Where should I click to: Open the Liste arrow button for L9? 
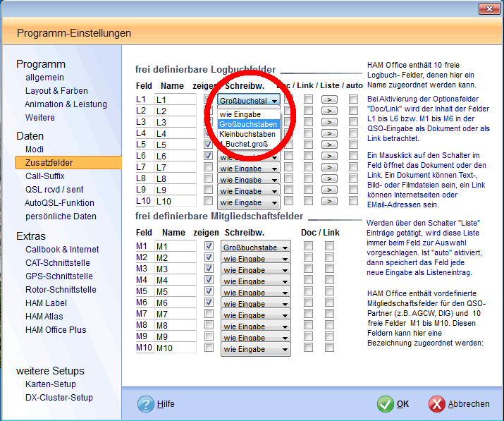click(x=329, y=190)
